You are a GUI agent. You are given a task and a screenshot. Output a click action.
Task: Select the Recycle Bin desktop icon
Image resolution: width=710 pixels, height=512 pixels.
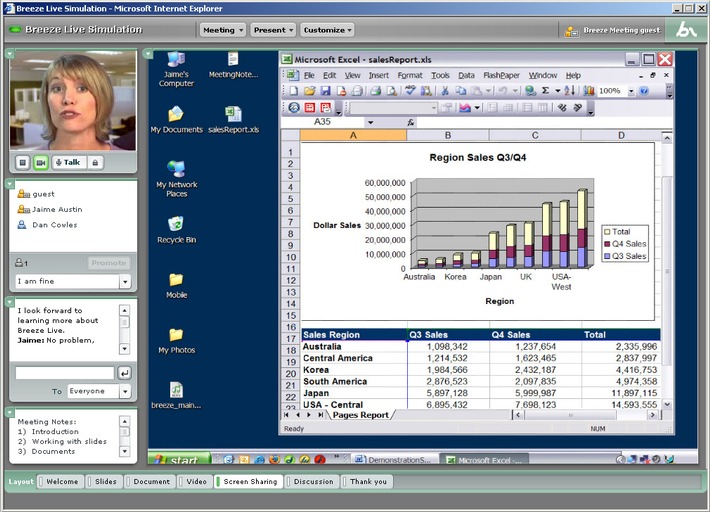pos(177,230)
